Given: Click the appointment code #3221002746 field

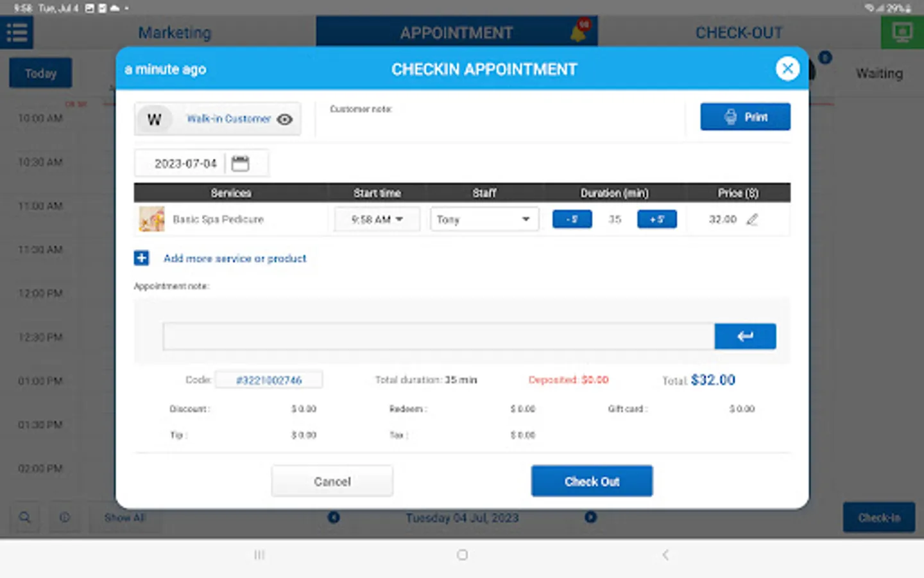Looking at the screenshot, I should [x=269, y=380].
